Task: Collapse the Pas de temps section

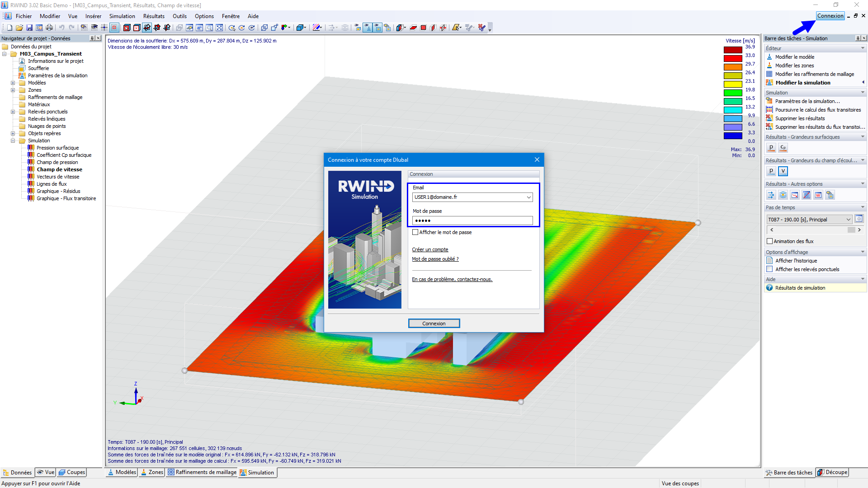Action: pos(863,207)
